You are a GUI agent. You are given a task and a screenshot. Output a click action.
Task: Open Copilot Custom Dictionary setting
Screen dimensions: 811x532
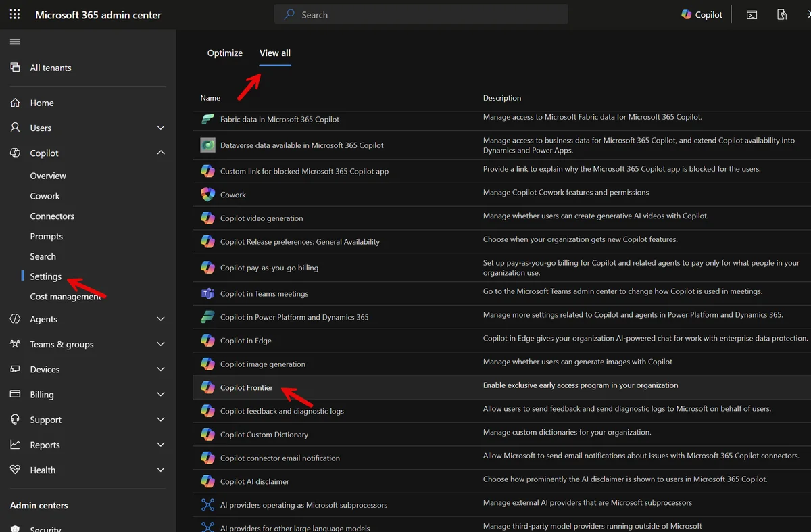click(264, 435)
